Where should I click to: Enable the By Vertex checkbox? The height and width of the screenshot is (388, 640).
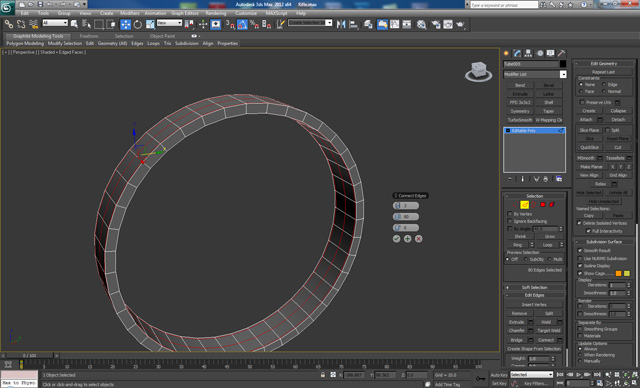click(509, 214)
